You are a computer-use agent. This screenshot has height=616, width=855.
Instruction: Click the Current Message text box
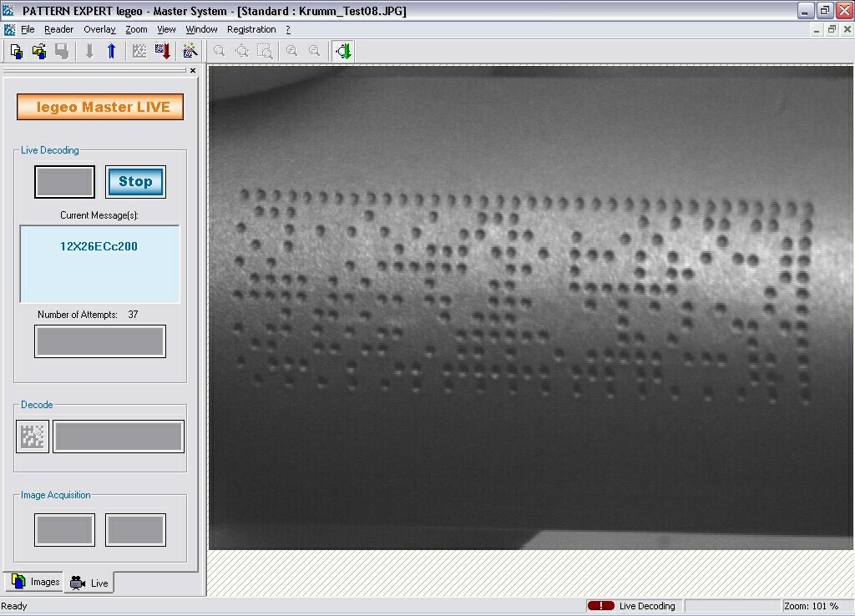(x=99, y=264)
